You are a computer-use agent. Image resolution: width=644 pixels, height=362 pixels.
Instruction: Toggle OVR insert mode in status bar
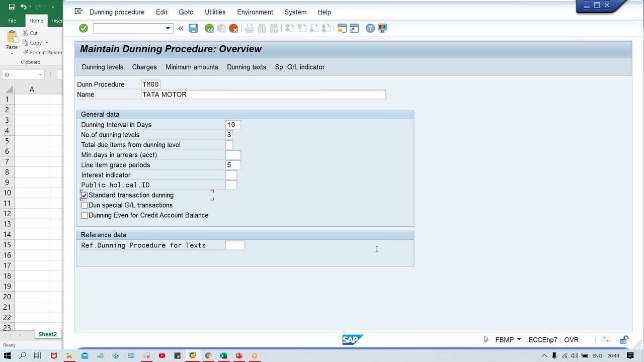[x=571, y=340]
